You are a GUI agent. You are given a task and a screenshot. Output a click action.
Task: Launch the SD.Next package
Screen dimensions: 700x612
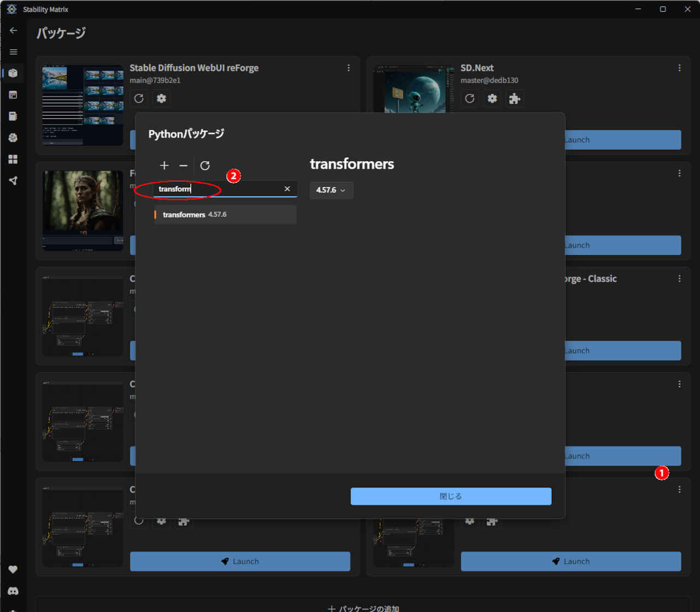622,140
